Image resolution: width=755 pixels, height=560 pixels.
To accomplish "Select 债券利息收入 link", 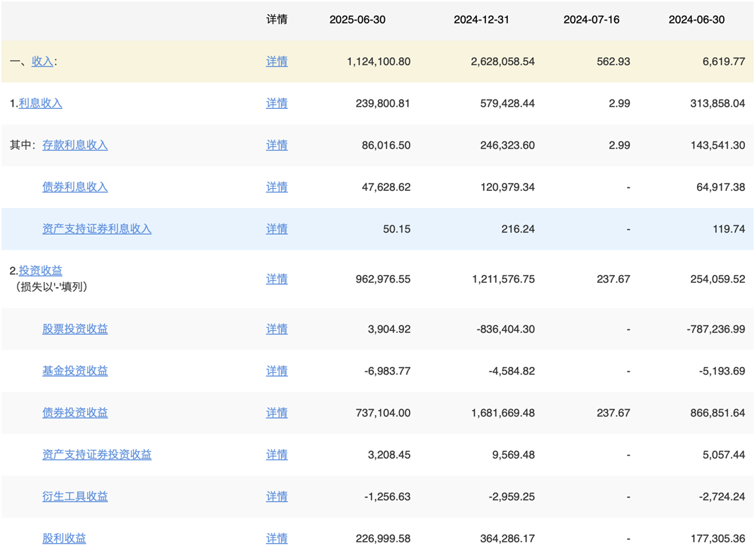I will click(75, 187).
